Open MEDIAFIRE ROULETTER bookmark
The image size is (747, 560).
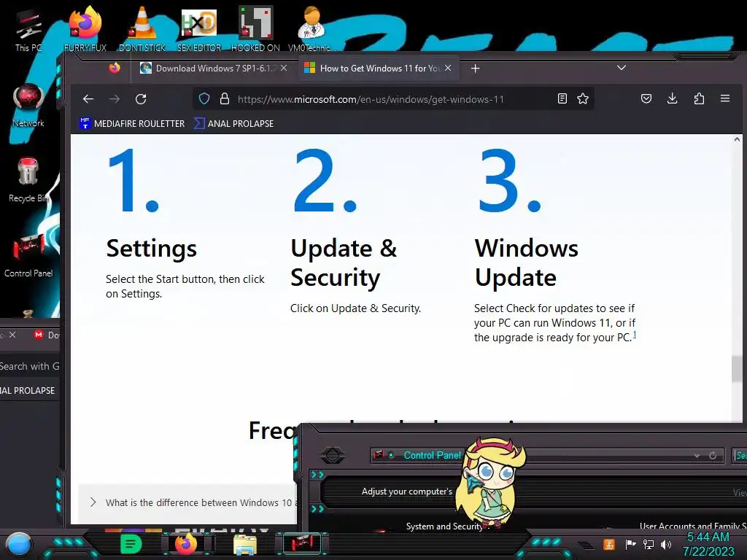pyautogui.click(x=132, y=124)
